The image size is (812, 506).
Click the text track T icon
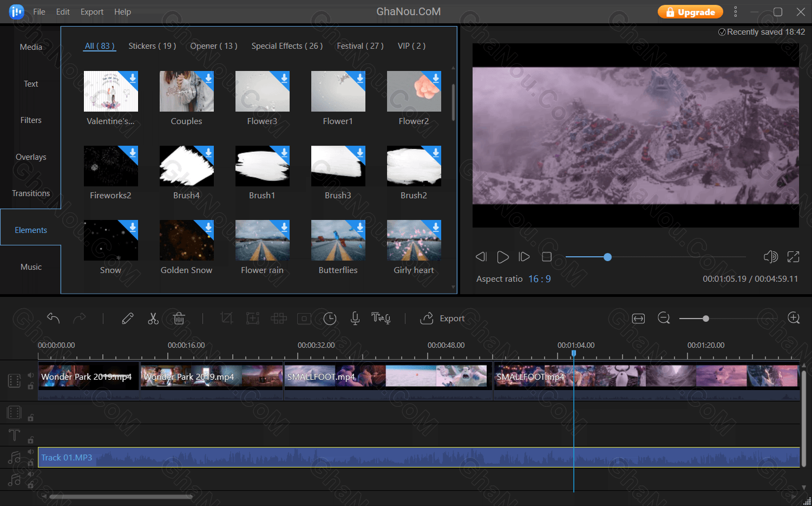pos(15,436)
